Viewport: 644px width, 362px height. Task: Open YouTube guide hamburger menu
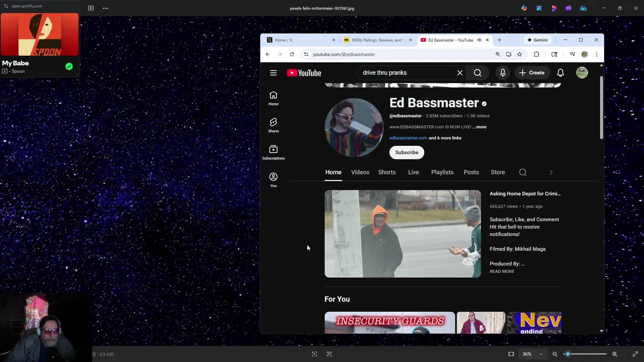(273, 73)
